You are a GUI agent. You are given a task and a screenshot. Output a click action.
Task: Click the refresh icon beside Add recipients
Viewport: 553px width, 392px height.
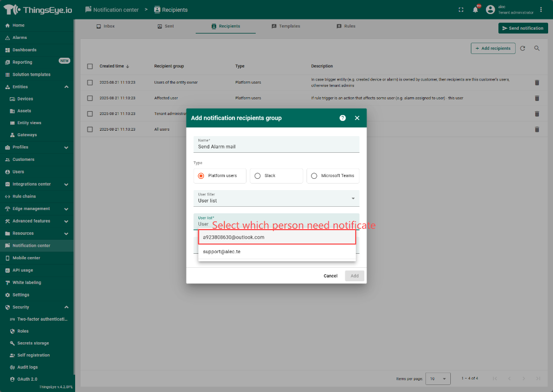(x=523, y=49)
